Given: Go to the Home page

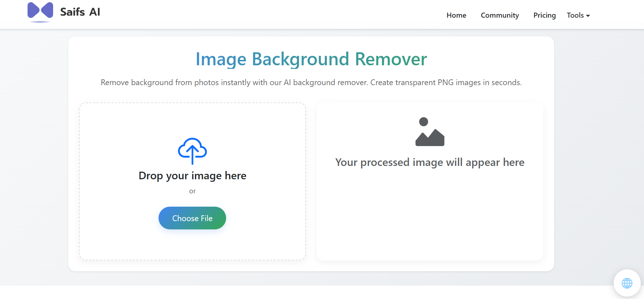Looking at the screenshot, I should click(x=456, y=15).
